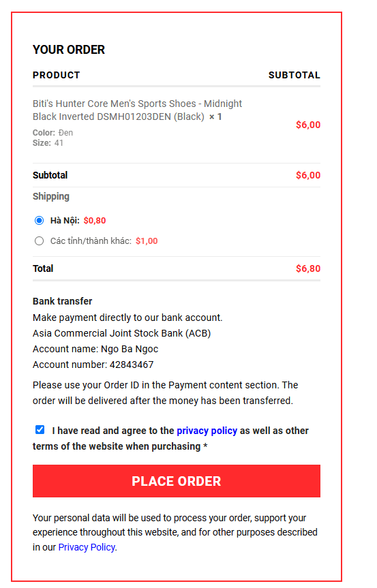Click the agreement text beside the checkbox

(170, 438)
